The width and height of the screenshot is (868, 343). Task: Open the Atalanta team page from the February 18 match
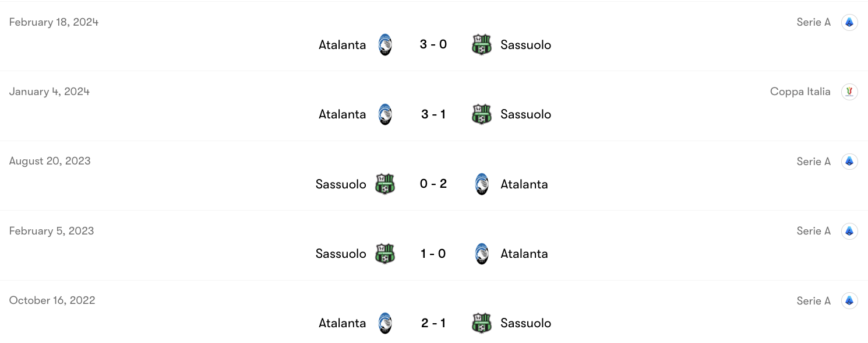tap(342, 44)
